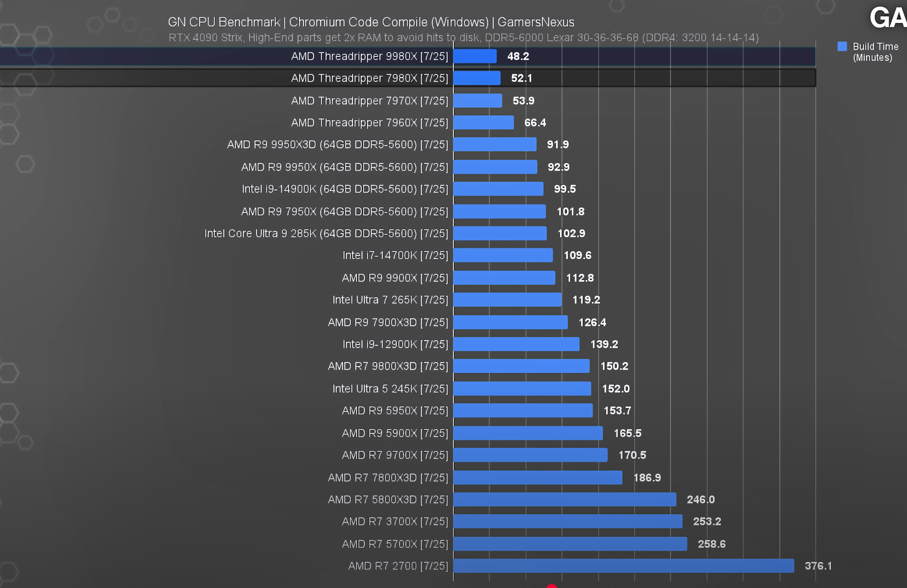Click the 165.5 build time value

coord(627,433)
